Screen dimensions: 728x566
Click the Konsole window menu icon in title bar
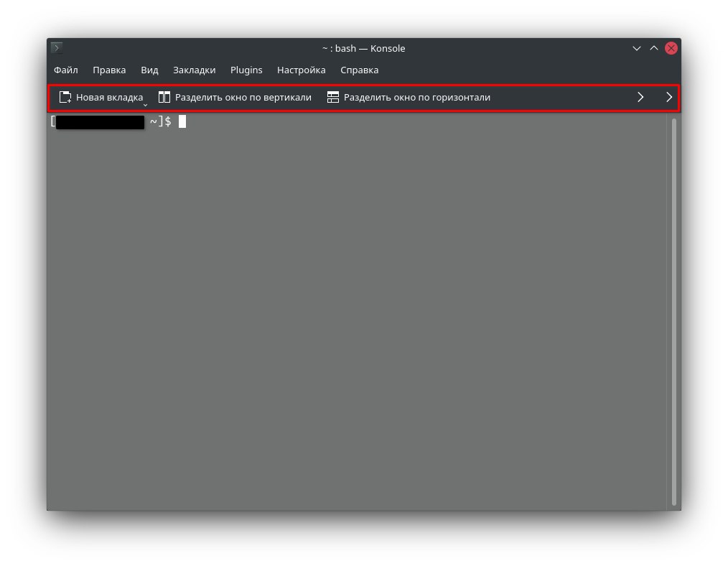click(x=57, y=48)
